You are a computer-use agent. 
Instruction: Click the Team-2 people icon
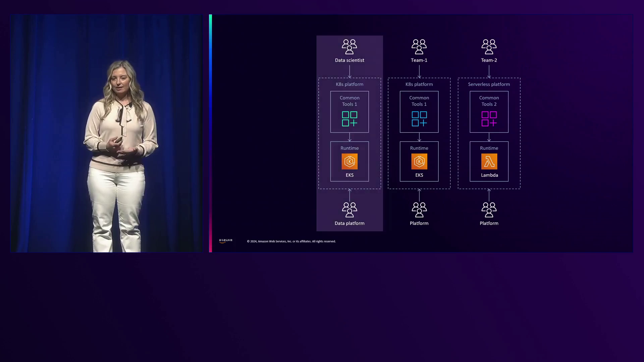pos(489,47)
